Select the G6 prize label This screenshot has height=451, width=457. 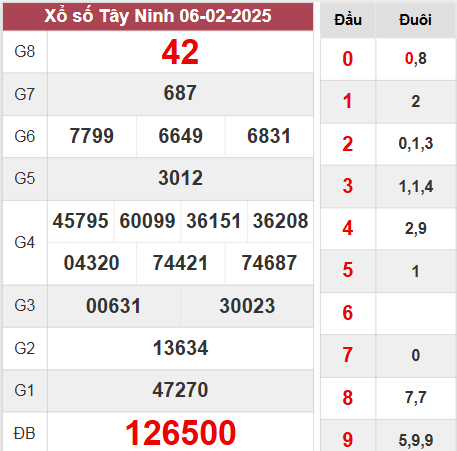pos(25,136)
